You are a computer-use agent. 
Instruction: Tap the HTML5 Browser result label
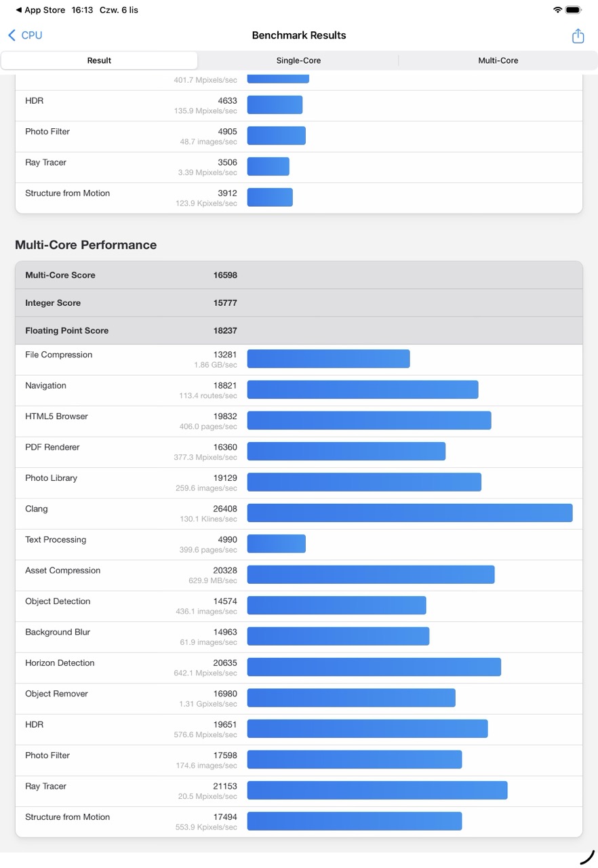tap(56, 416)
